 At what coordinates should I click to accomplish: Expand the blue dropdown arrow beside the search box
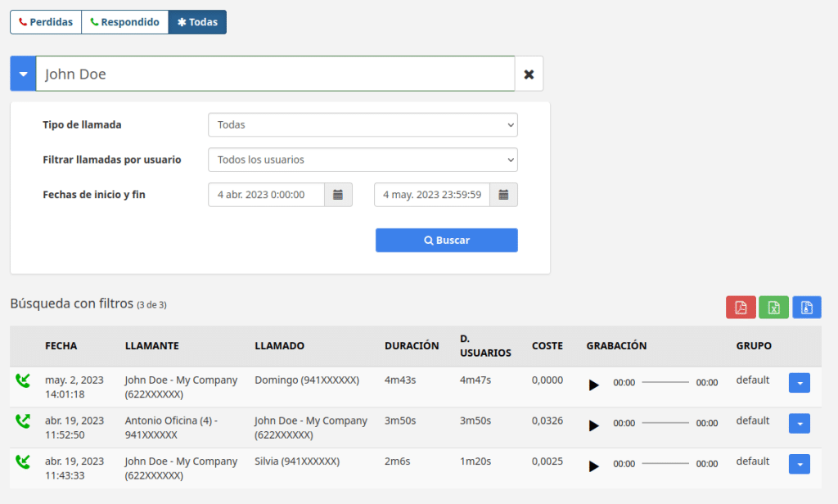22,73
